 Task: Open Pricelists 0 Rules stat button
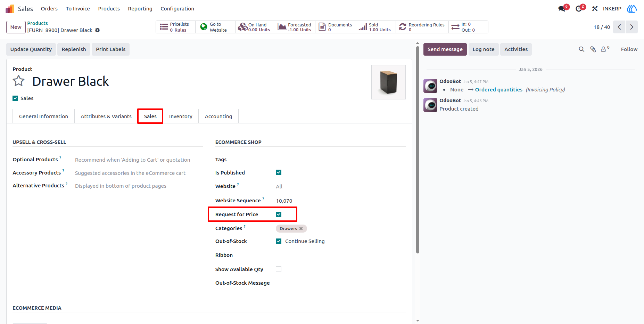point(175,27)
